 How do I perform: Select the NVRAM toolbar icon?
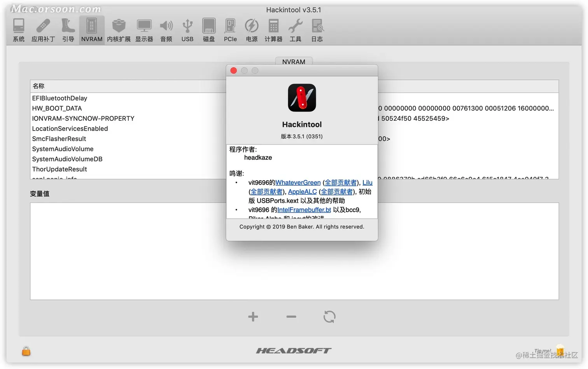coord(92,30)
